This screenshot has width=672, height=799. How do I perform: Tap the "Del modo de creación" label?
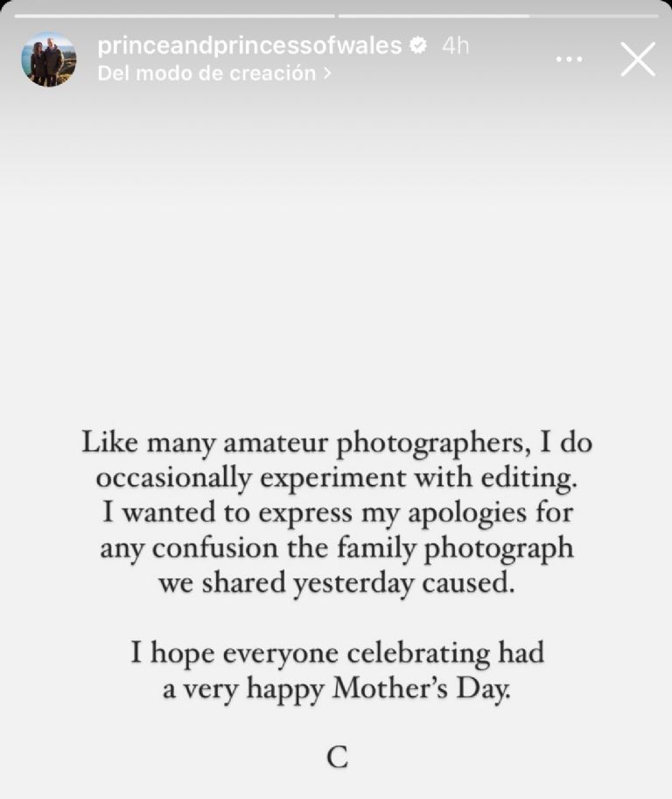coord(206,74)
